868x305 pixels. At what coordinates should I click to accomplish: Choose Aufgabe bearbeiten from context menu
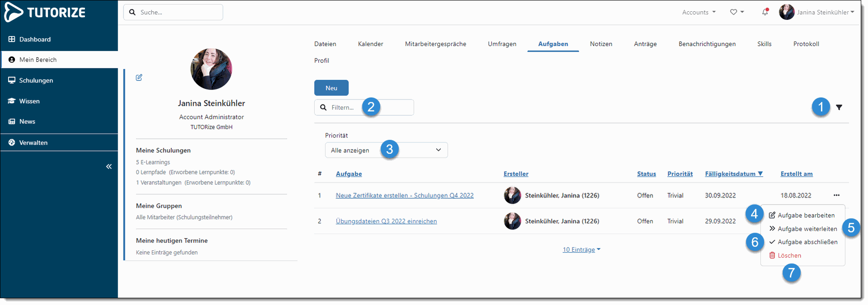pyautogui.click(x=802, y=216)
